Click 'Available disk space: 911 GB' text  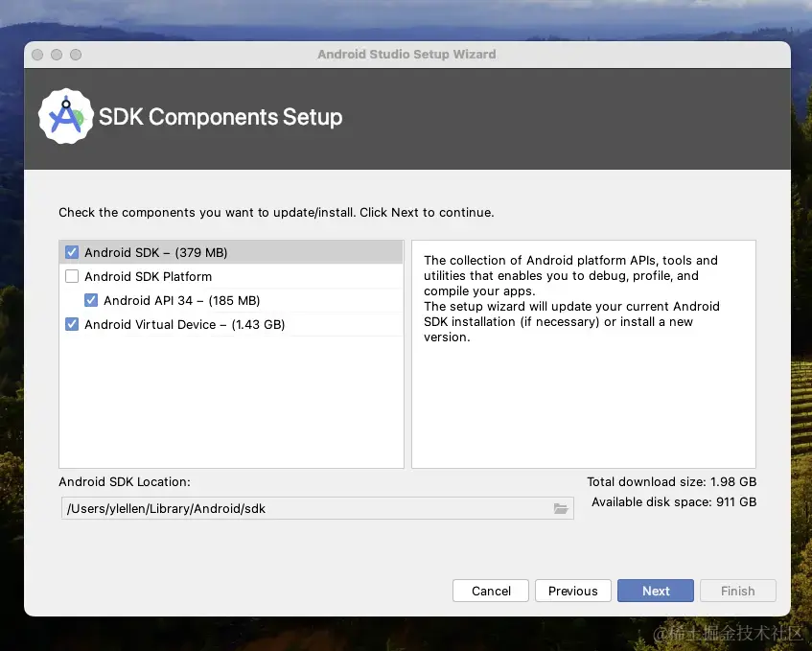click(x=674, y=501)
